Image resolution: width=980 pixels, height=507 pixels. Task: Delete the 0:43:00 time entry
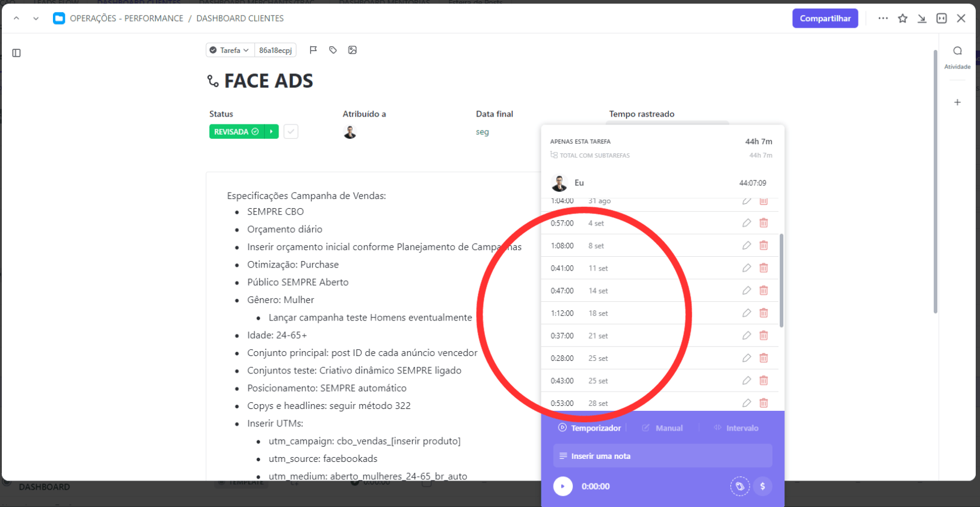763,381
